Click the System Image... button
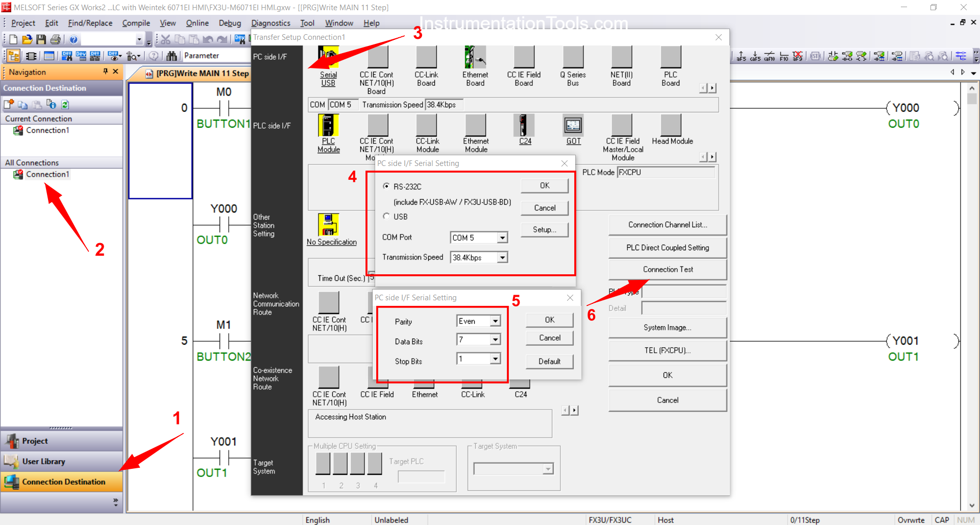Viewport: 980px width, 525px height. point(668,327)
